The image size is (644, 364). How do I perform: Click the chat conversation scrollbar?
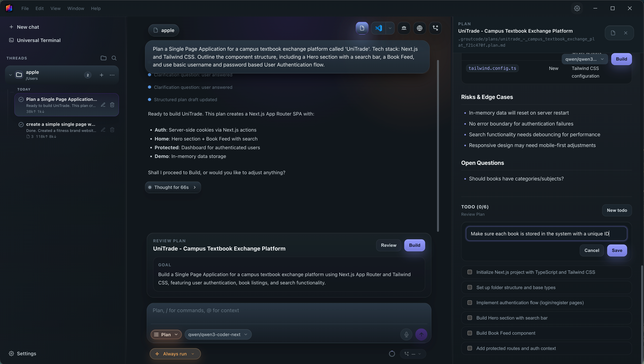point(438,146)
